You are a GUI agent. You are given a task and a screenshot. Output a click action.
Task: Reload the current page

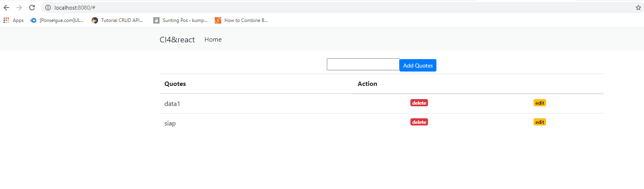click(x=32, y=8)
